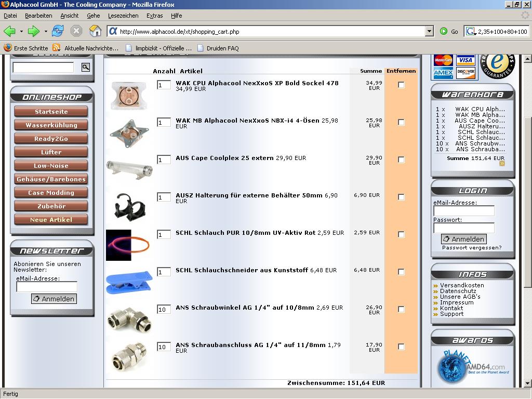
Task: Check remove box for Schlauchschneider aus Kunststoff
Action: tap(401, 272)
